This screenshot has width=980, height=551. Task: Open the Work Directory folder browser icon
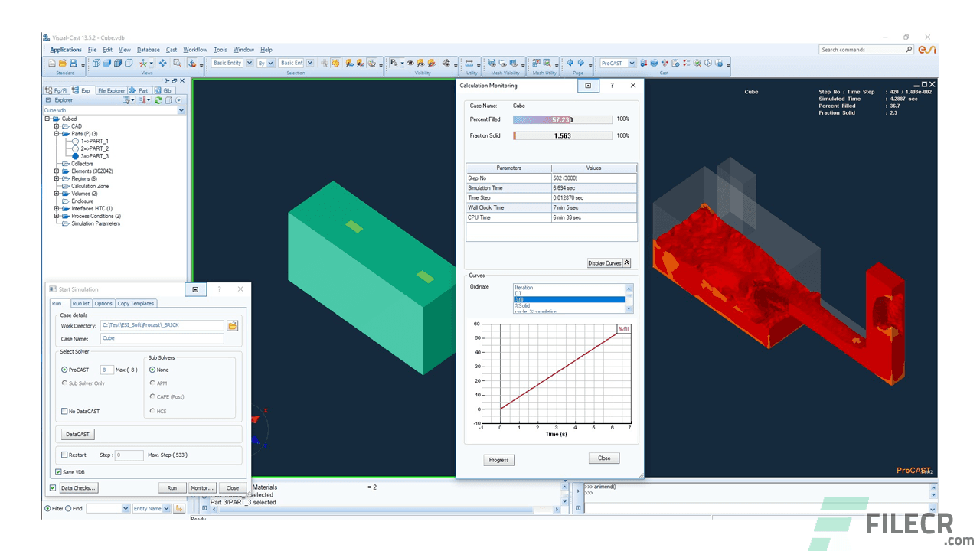pos(230,326)
